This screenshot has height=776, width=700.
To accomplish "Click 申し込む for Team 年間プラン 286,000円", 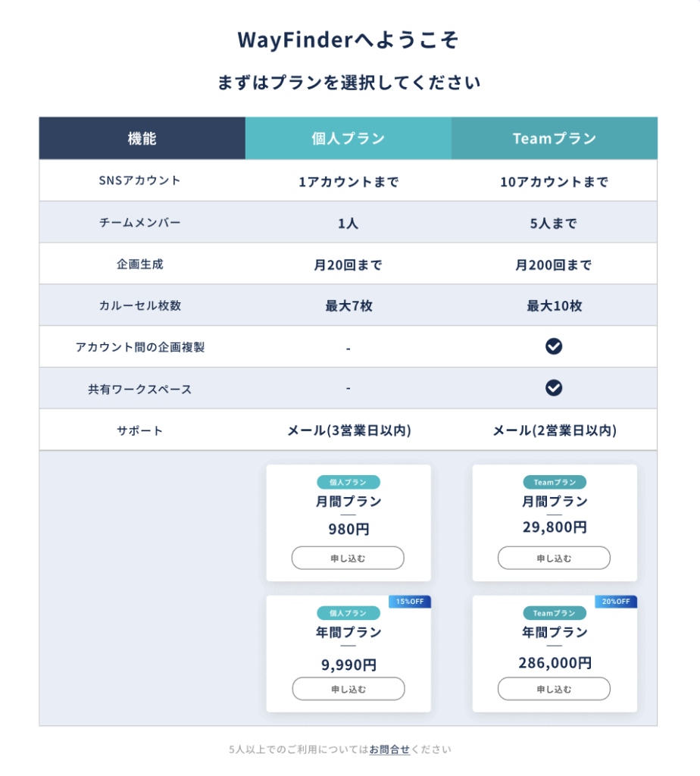I will (x=554, y=689).
